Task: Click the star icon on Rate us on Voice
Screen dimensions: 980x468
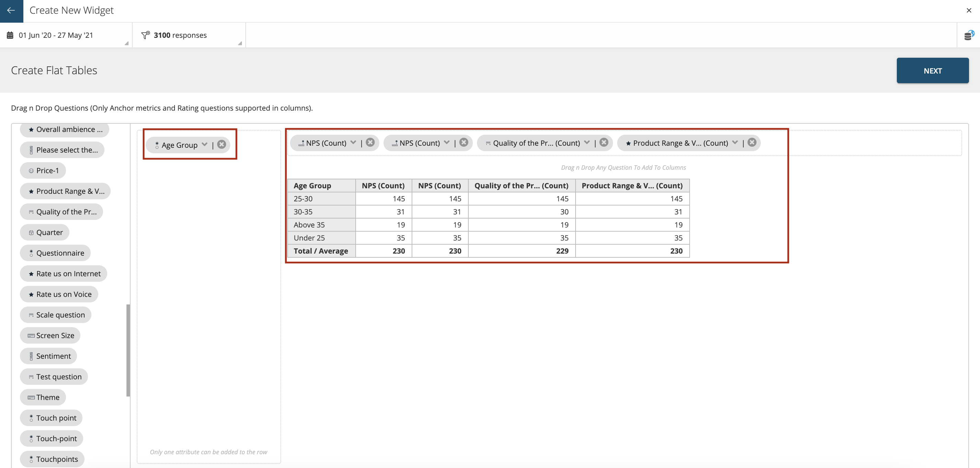Action: click(31, 294)
